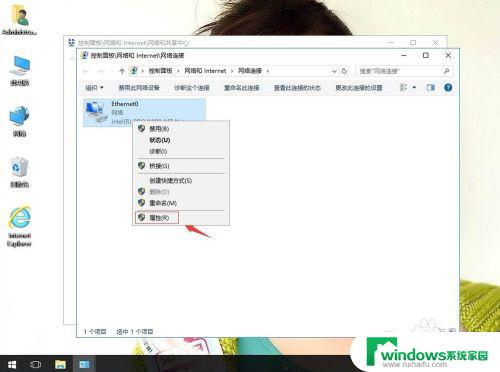Viewport: 500px width, 372px height.
Task: Click 重命名(M) in the context menu
Action: pos(181,203)
